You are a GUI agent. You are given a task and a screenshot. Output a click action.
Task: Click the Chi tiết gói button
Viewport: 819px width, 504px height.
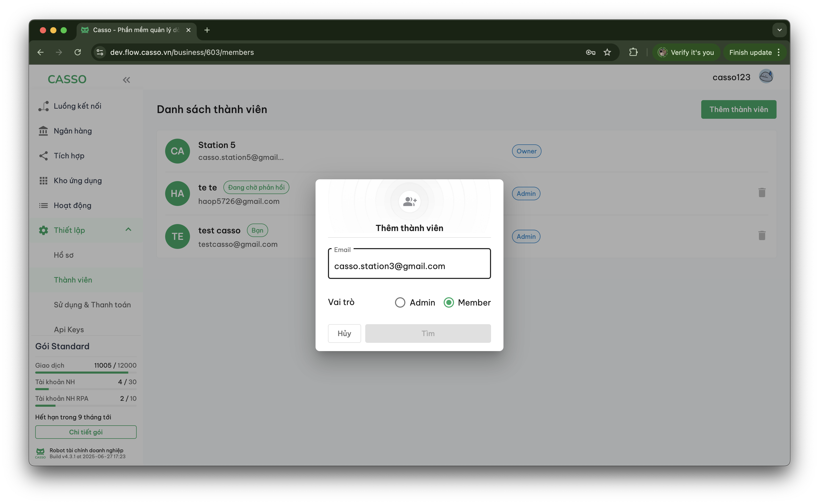pos(86,432)
